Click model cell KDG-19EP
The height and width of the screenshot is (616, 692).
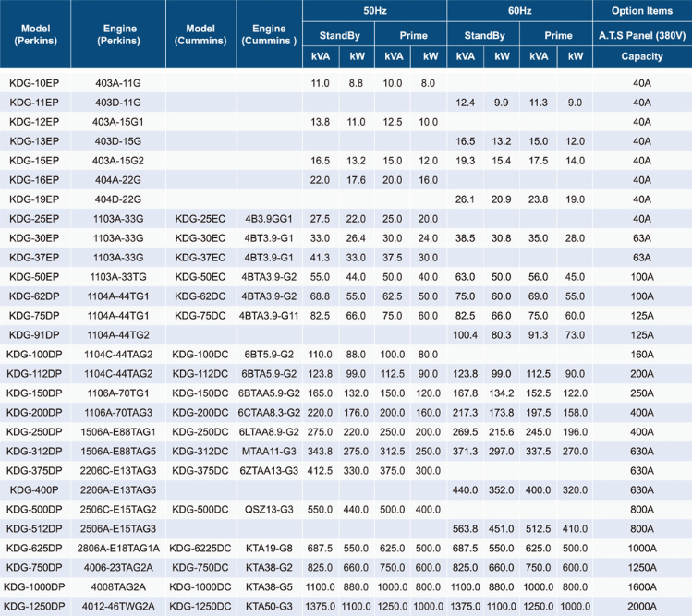click(34, 199)
